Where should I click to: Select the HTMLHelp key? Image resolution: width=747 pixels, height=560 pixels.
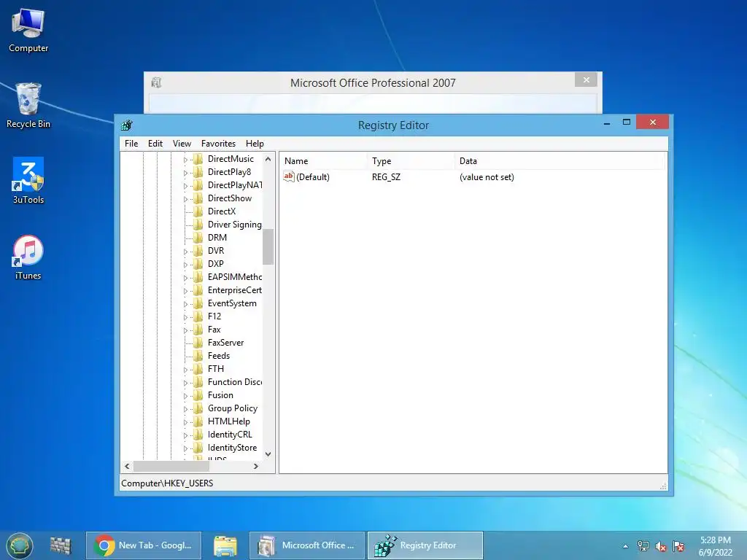tap(228, 421)
